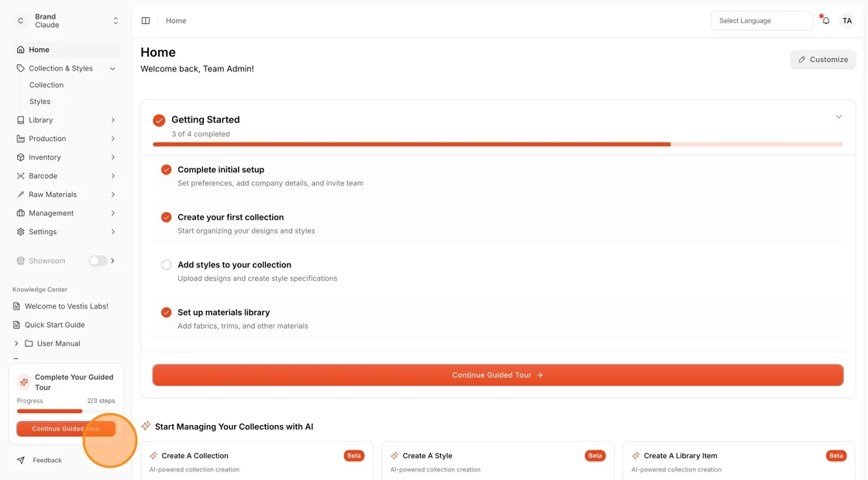Viewport: 868px width, 480px height.
Task: Click the Production factory icon
Action: tap(20, 138)
